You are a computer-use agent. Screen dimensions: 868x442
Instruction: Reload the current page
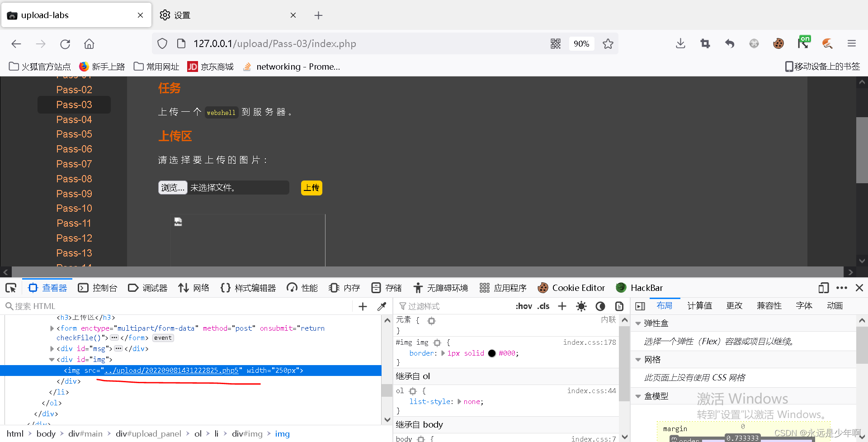tap(65, 44)
